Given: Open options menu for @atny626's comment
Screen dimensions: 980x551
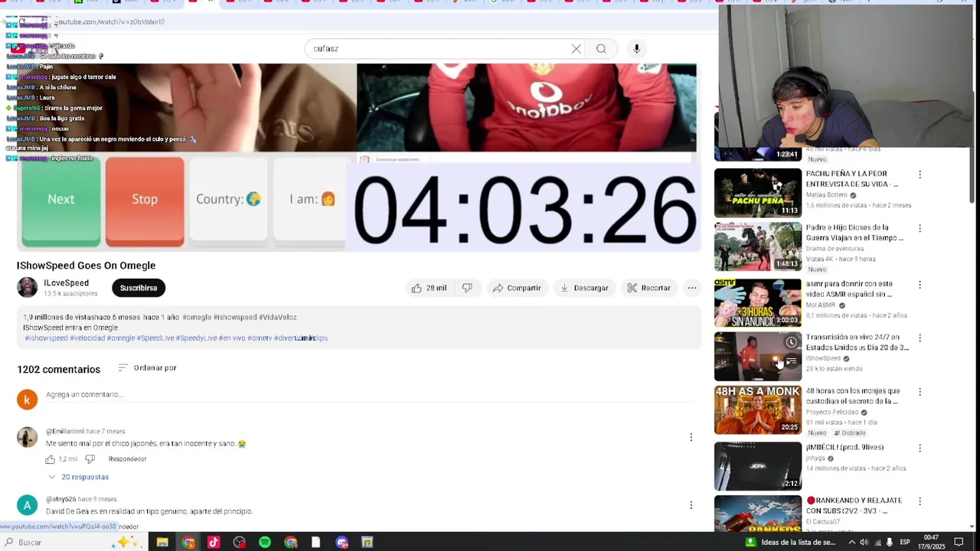Looking at the screenshot, I should [691, 505].
